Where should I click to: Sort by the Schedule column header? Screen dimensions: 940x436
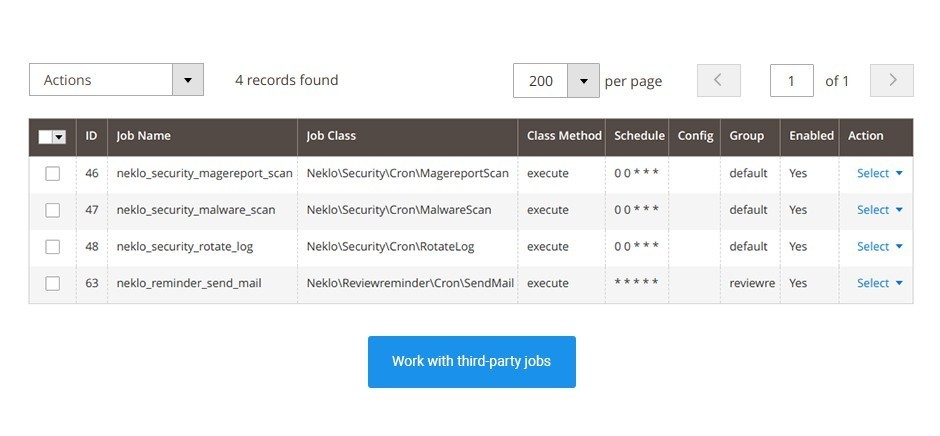[x=637, y=137]
